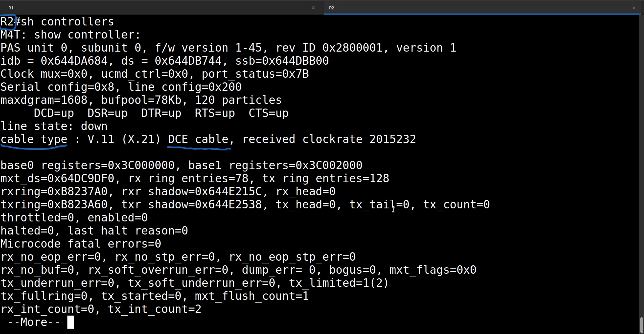Click the circled R2 prompt

(7, 22)
